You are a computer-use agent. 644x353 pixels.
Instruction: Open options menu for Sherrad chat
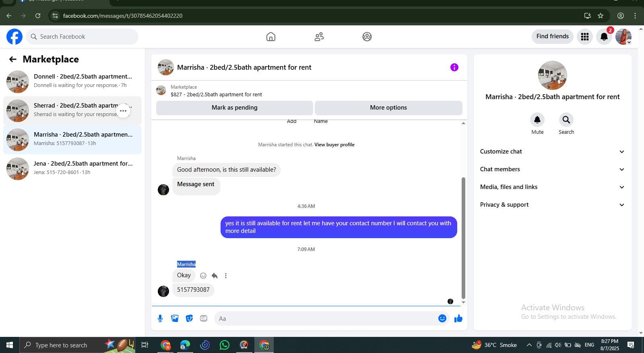click(123, 111)
